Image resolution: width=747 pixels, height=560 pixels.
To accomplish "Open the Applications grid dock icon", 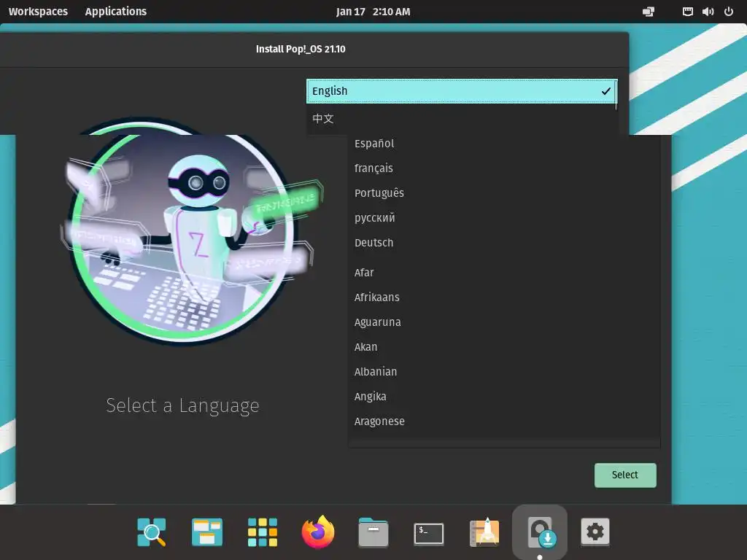I will [x=263, y=532].
